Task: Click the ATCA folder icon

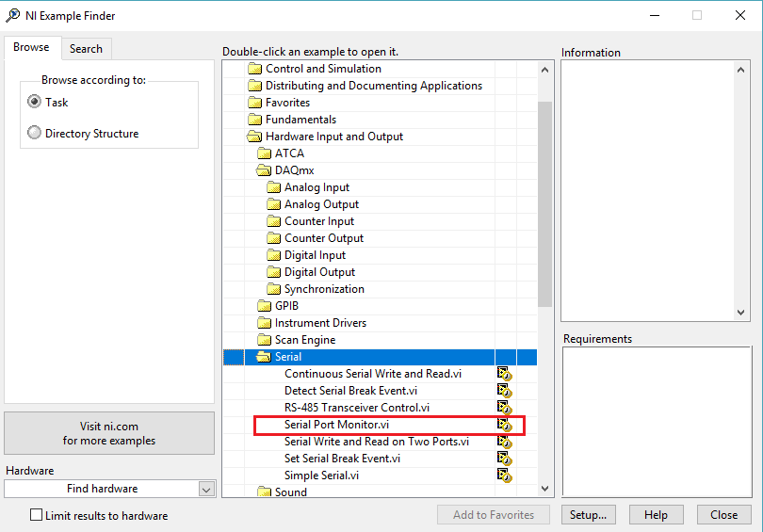Action: (265, 153)
